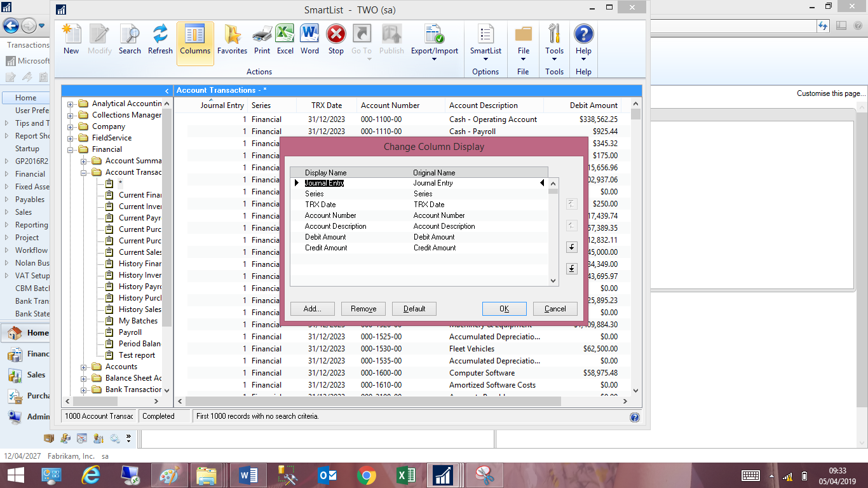Image resolution: width=868 pixels, height=488 pixels.
Task: Click Journal Entry display name field
Action: point(324,183)
